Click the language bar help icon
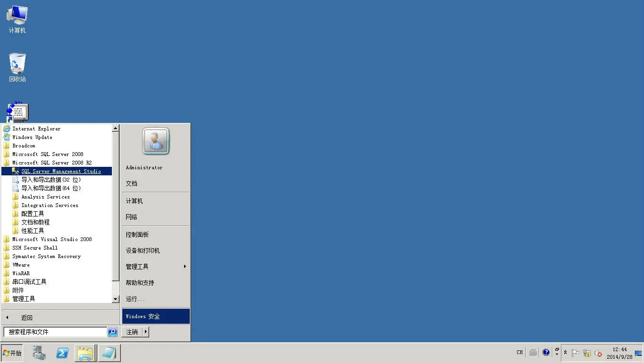This screenshot has height=363, width=644. (x=546, y=353)
